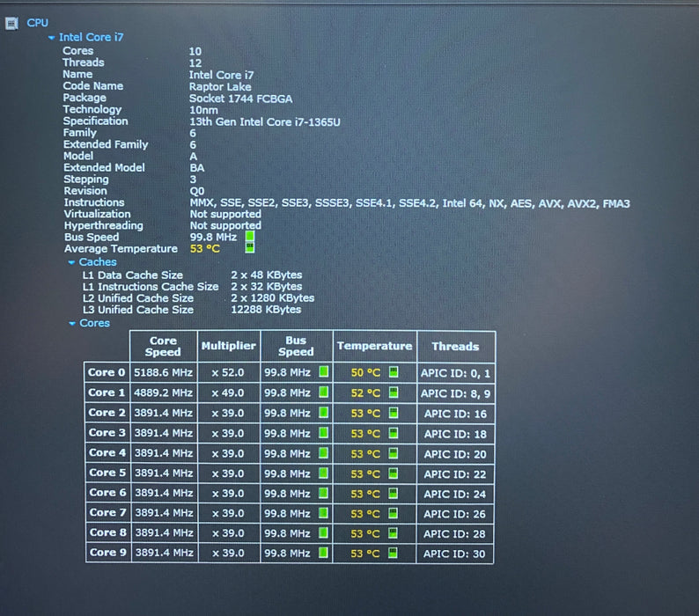Show Core 2 temperature graph icon

(394, 413)
